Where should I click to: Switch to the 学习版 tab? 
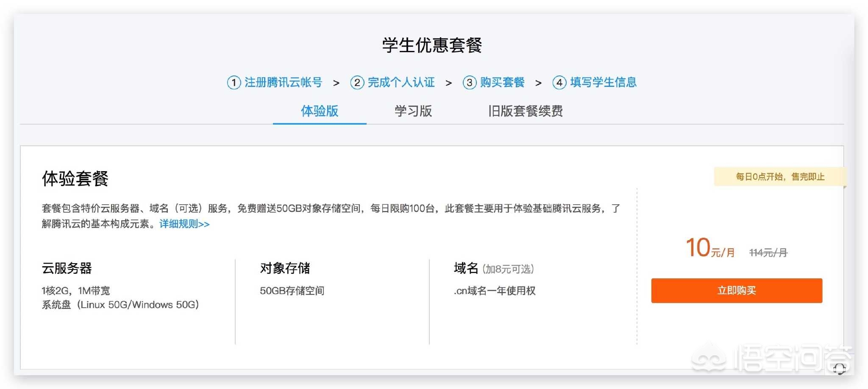(413, 111)
